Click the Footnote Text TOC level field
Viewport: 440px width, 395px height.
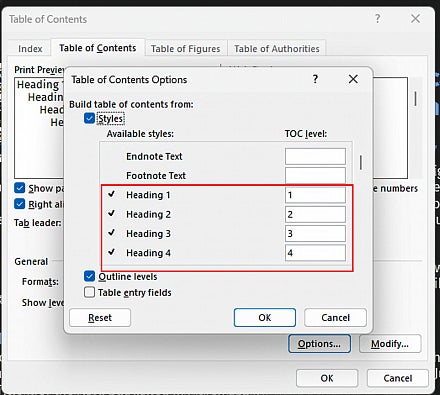pyautogui.click(x=315, y=175)
